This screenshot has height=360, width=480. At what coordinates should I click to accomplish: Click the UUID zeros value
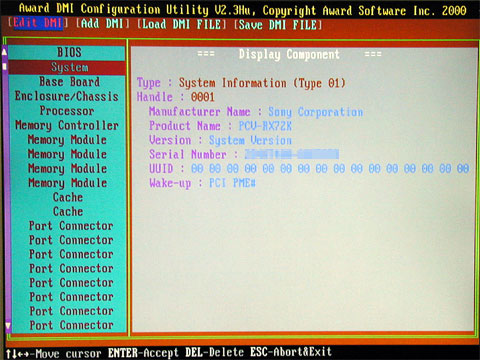pos(330,169)
